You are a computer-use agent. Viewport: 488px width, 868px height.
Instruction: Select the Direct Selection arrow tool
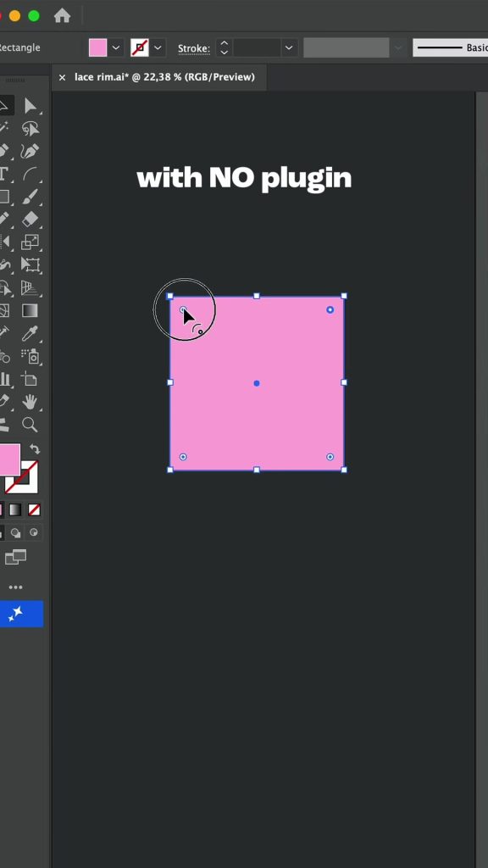click(30, 106)
